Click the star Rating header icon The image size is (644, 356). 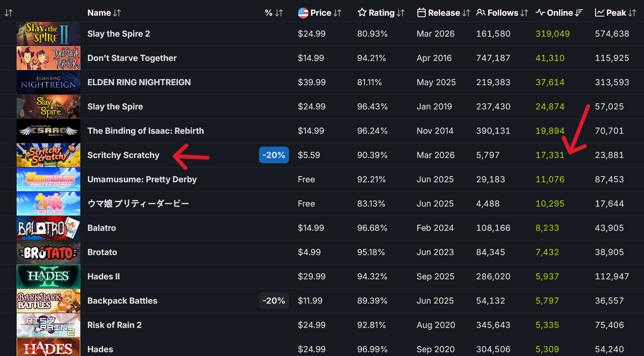(362, 13)
